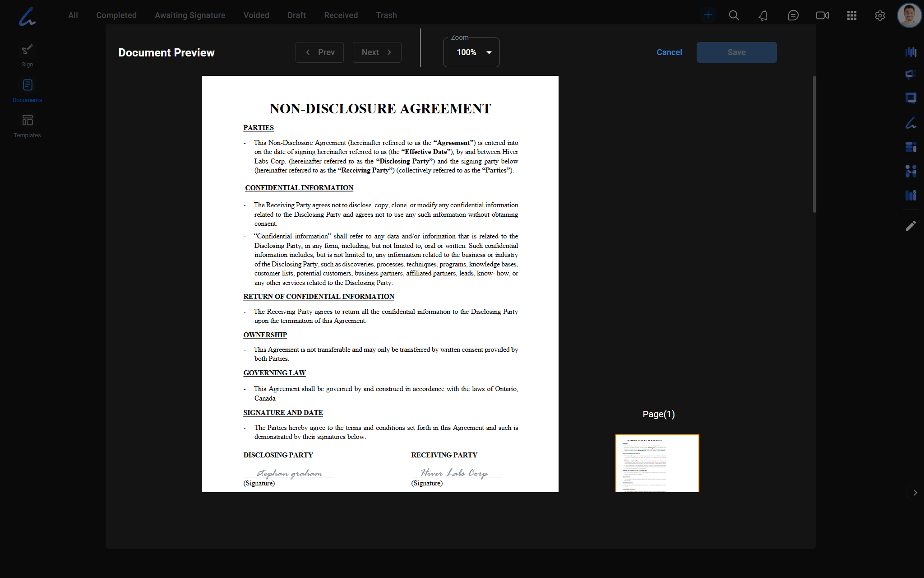Click the megaphone icon in right rail
Screen dimensions: 924x578
click(x=910, y=74)
